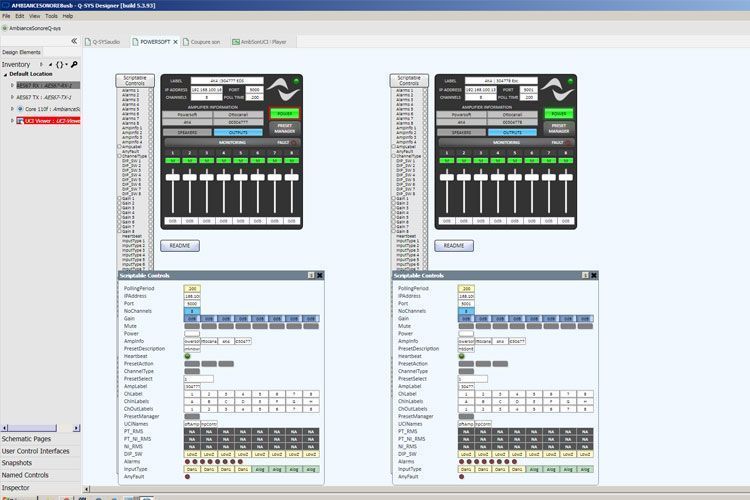Click the key icon in Inventory header
750x500 pixels.
tap(74, 64)
